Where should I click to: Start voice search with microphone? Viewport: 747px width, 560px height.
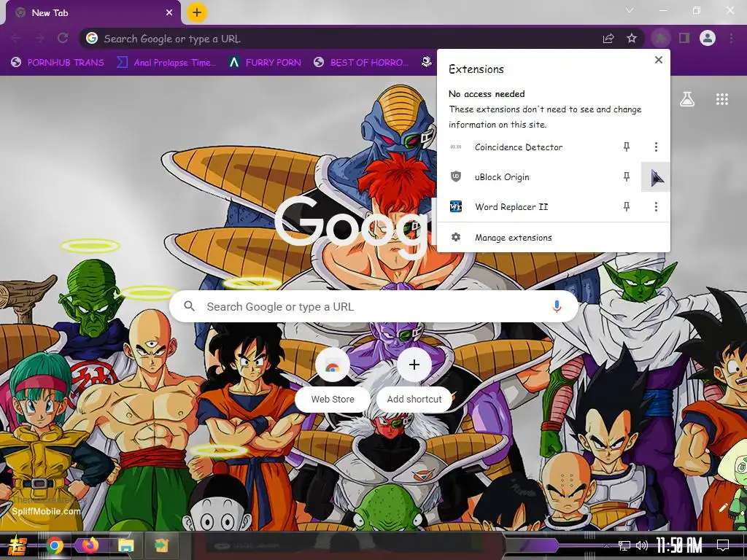pyautogui.click(x=557, y=306)
